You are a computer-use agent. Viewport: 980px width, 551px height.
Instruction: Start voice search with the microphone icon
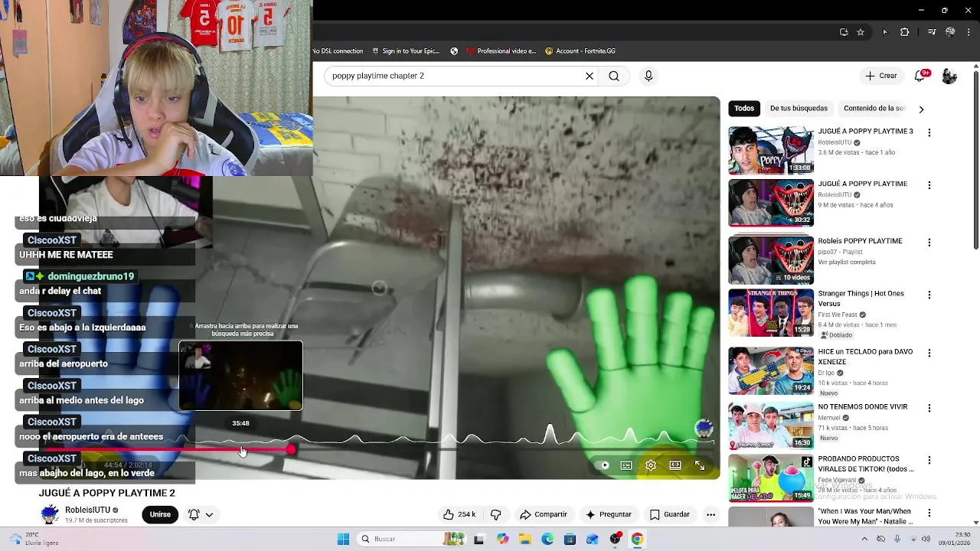[648, 76]
